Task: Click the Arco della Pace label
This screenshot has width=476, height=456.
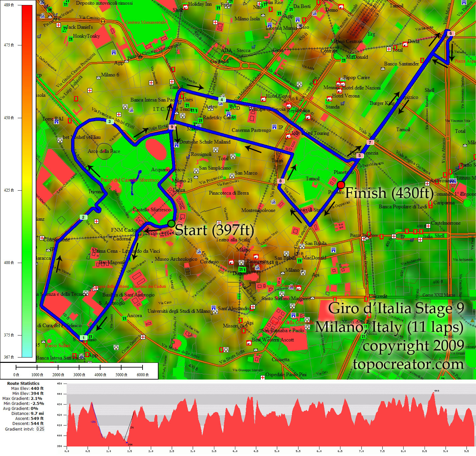Action: pyautogui.click(x=104, y=151)
